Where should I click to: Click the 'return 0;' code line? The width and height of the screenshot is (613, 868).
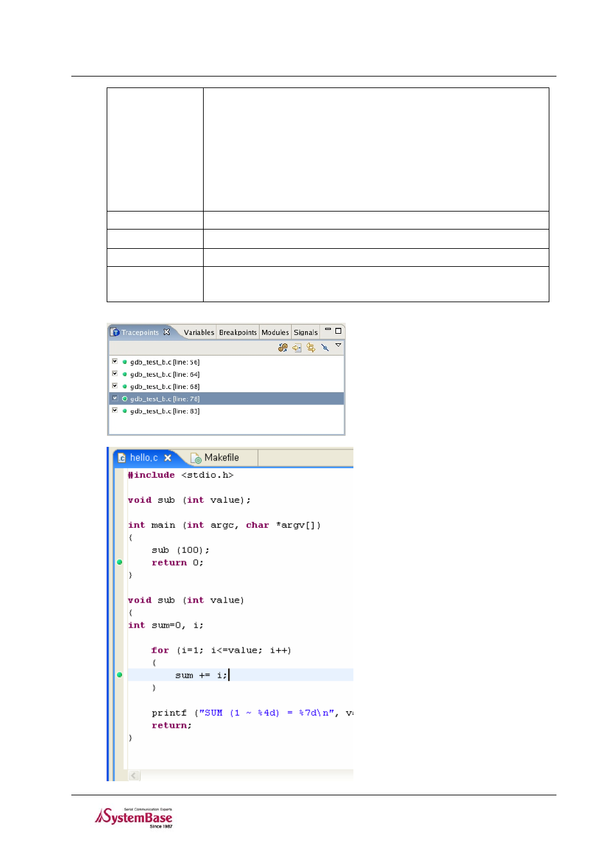tap(177, 563)
